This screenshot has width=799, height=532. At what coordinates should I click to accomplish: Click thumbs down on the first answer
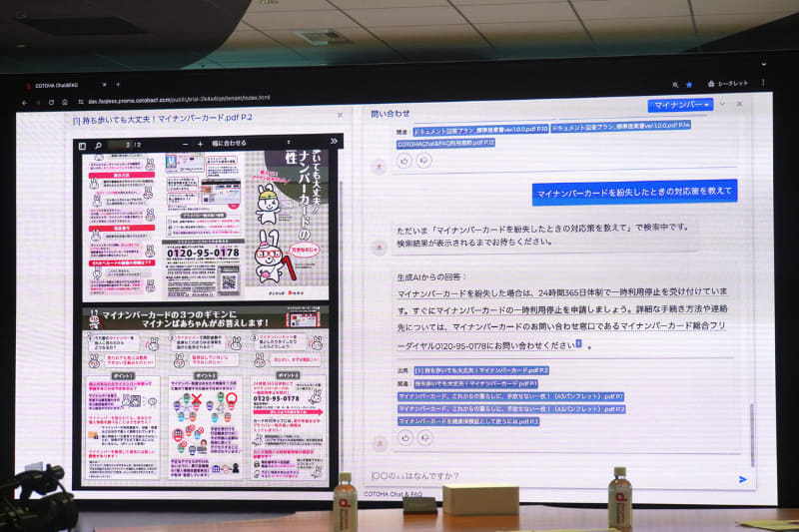(x=423, y=161)
